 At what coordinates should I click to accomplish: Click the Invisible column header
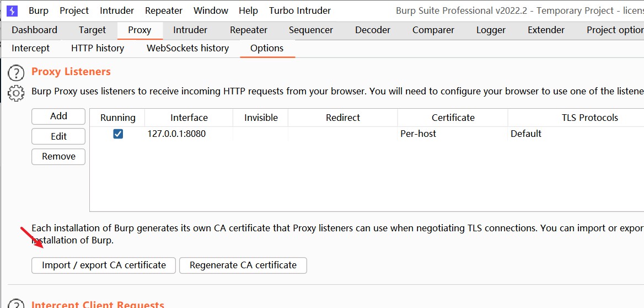pos(261,118)
